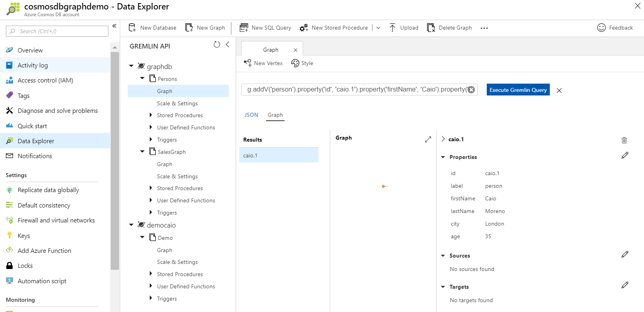Click the Upload arrow icon

click(393, 28)
